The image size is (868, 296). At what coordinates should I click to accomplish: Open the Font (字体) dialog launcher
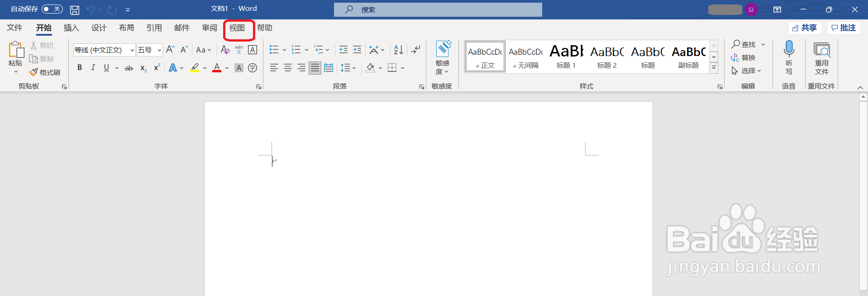[x=259, y=87]
